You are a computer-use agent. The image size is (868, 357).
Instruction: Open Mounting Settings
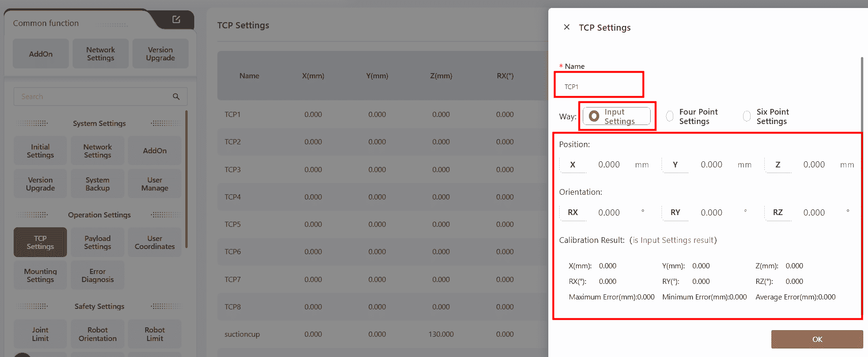pos(41,275)
